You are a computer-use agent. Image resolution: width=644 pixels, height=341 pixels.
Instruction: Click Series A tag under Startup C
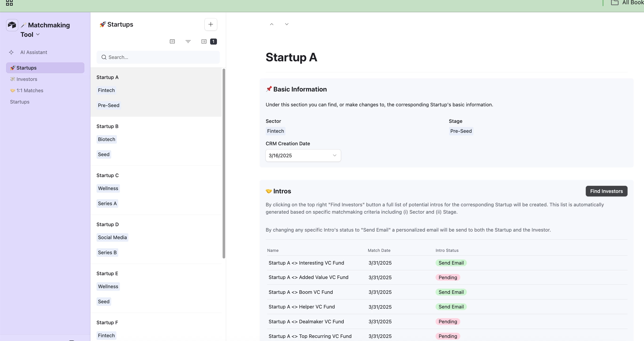tap(107, 204)
